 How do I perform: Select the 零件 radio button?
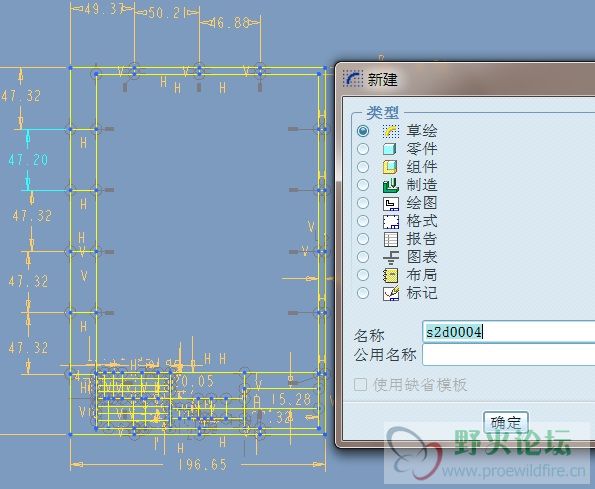(x=363, y=149)
